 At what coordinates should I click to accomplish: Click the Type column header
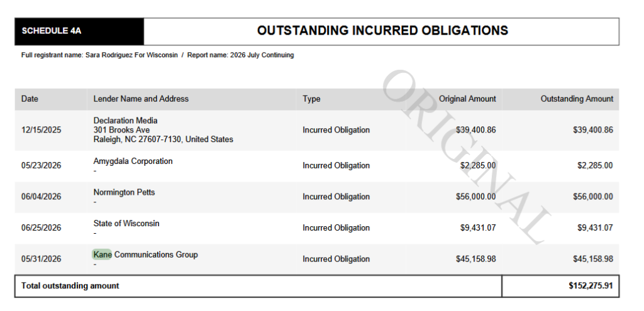(311, 99)
